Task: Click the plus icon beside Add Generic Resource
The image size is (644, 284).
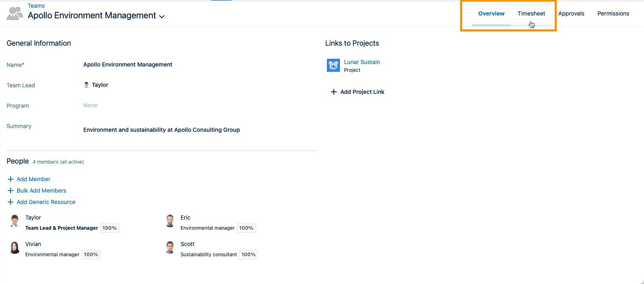Action: pos(11,202)
